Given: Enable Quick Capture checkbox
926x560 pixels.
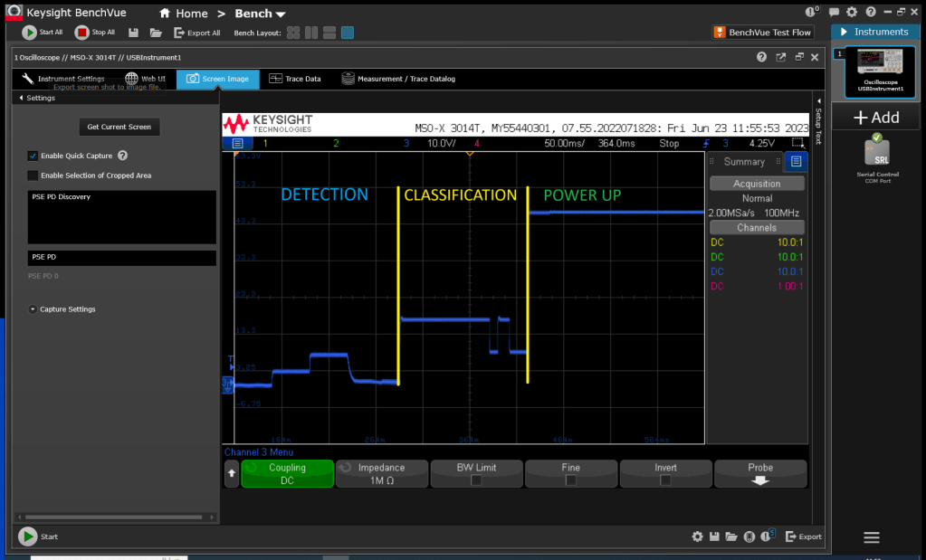Looking at the screenshot, I should coord(33,156).
